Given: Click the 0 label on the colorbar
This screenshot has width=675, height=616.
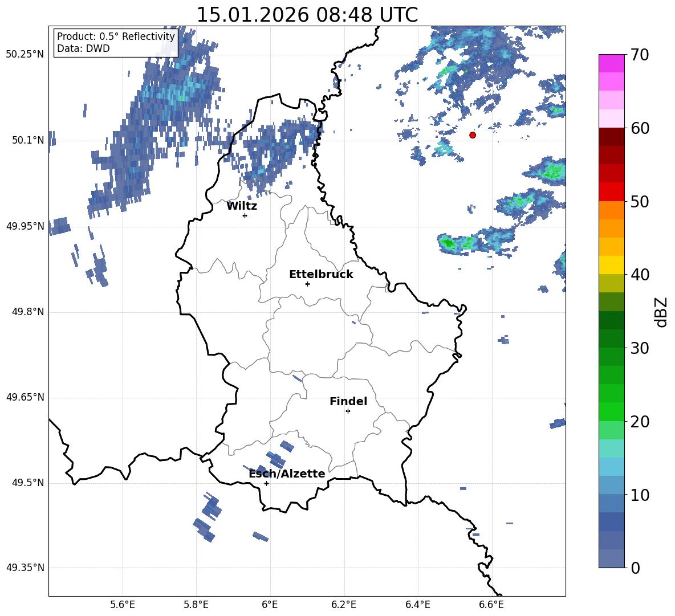Looking at the screenshot, I should [636, 568].
